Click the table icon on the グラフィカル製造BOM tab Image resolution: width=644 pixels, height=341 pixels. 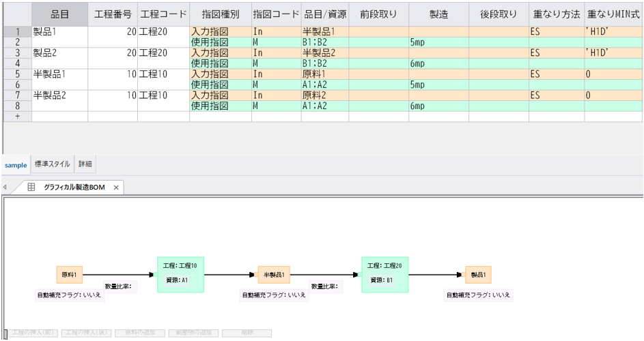[31, 188]
